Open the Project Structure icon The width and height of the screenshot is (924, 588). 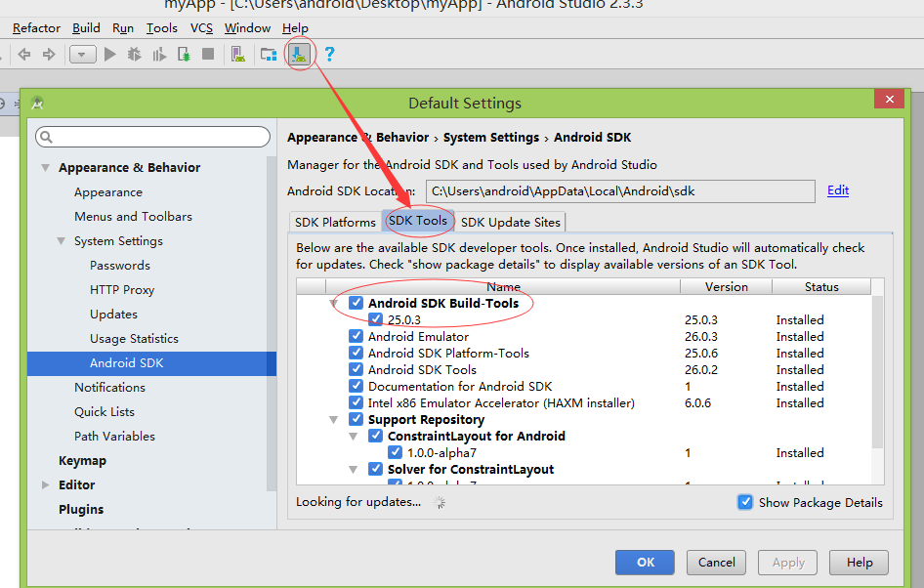click(269, 55)
